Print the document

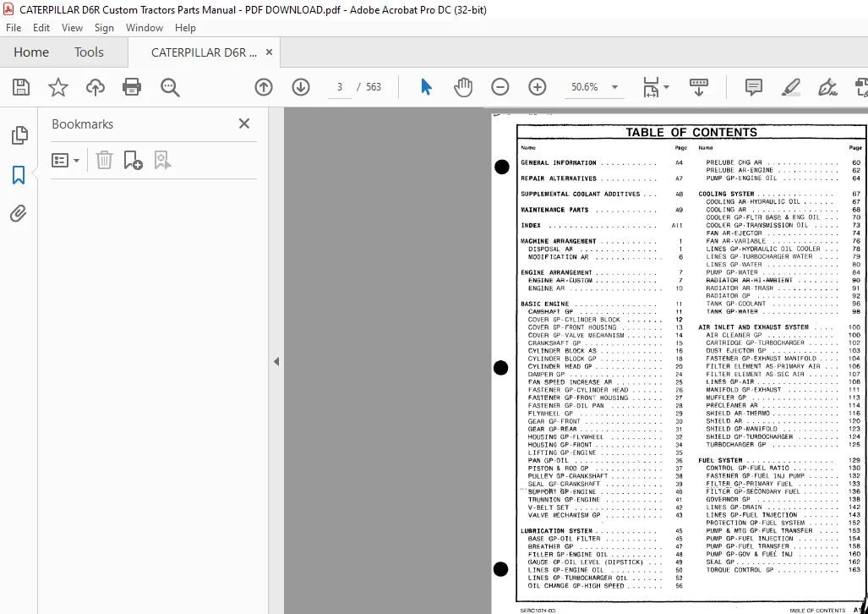pyautogui.click(x=132, y=87)
